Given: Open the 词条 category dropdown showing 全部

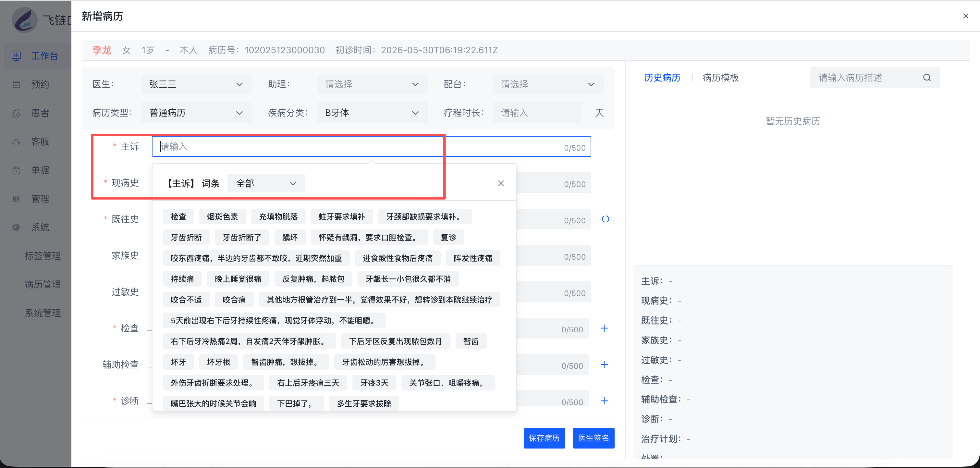Looking at the screenshot, I should [266, 183].
